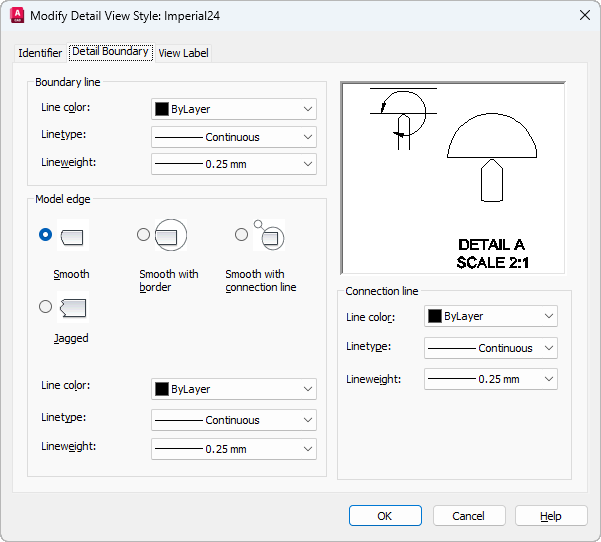Select the Smooth radio button
Image resolution: width=601 pixels, height=542 pixels.
45,235
